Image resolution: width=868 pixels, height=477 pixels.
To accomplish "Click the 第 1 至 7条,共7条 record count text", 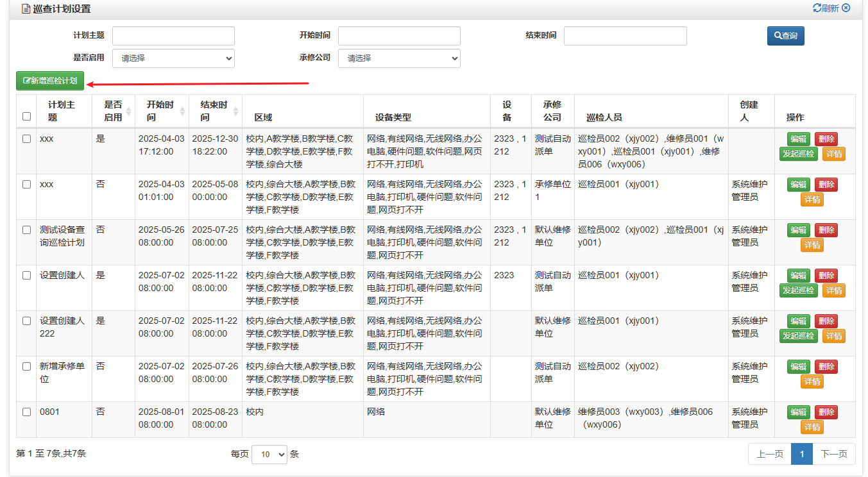I will [x=51, y=453].
